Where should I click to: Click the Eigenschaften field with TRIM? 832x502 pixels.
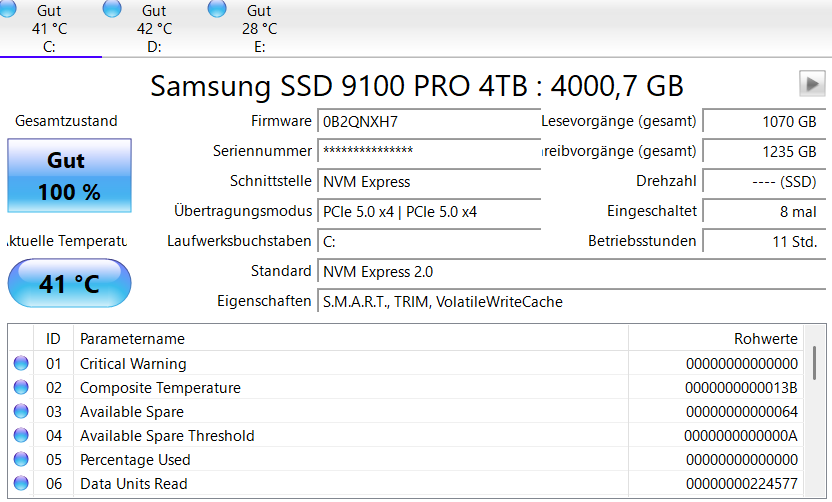[571, 301]
